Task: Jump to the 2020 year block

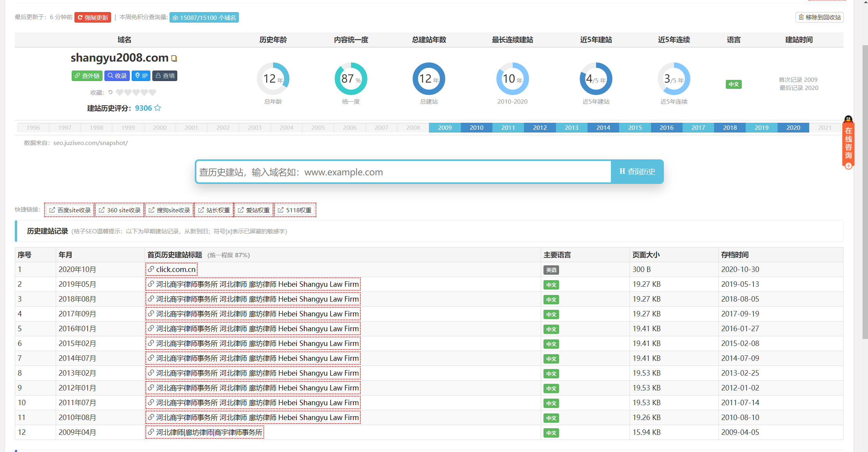Action: tap(793, 127)
